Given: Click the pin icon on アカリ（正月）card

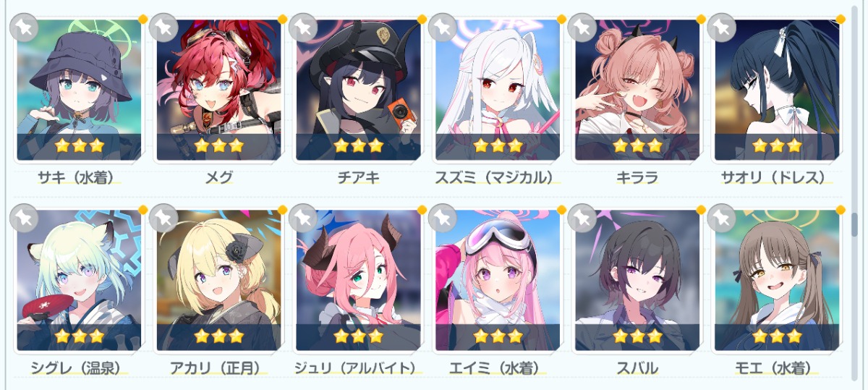Looking at the screenshot, I should (x=163, y=219).
